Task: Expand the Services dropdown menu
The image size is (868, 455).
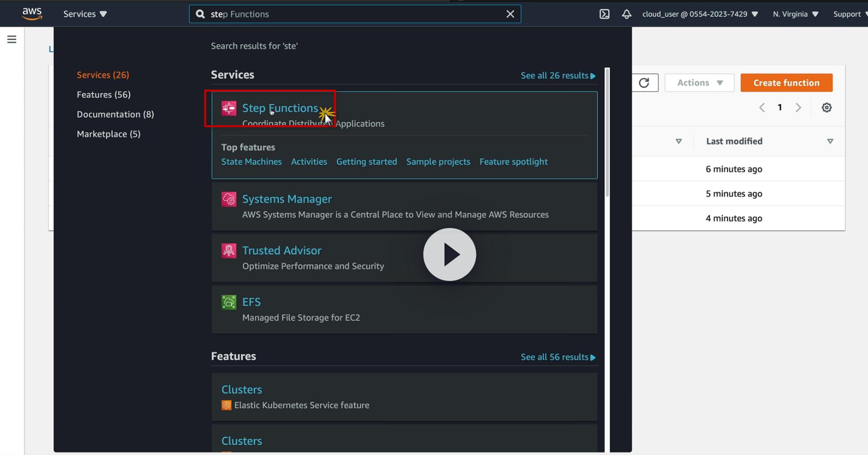Action: [x=85, y=14]
